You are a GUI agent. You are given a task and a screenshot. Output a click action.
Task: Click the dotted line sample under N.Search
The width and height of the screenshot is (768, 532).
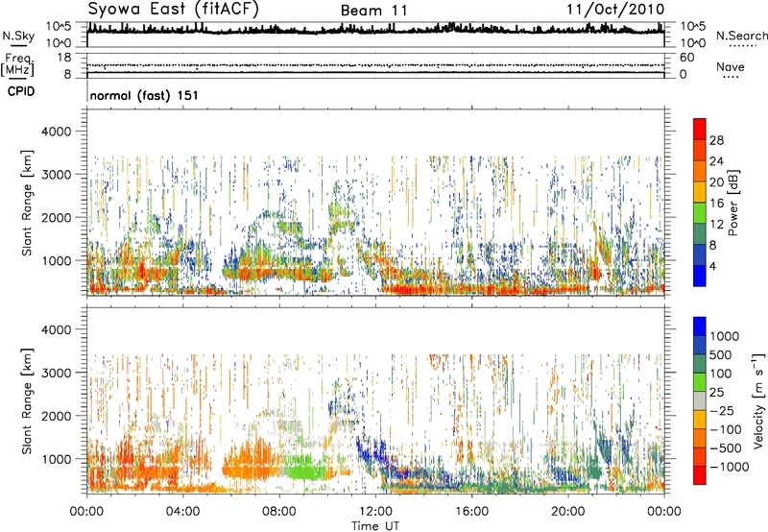click(742, 46)
